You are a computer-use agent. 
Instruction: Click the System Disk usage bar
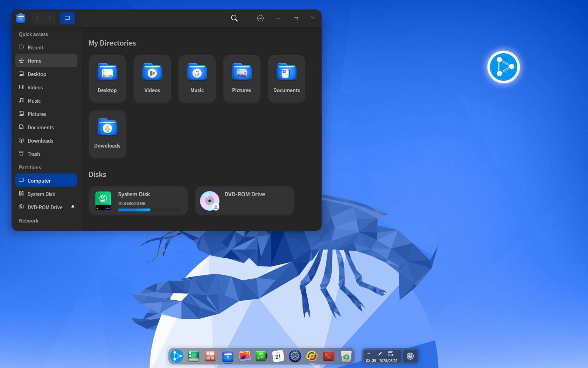149,210
